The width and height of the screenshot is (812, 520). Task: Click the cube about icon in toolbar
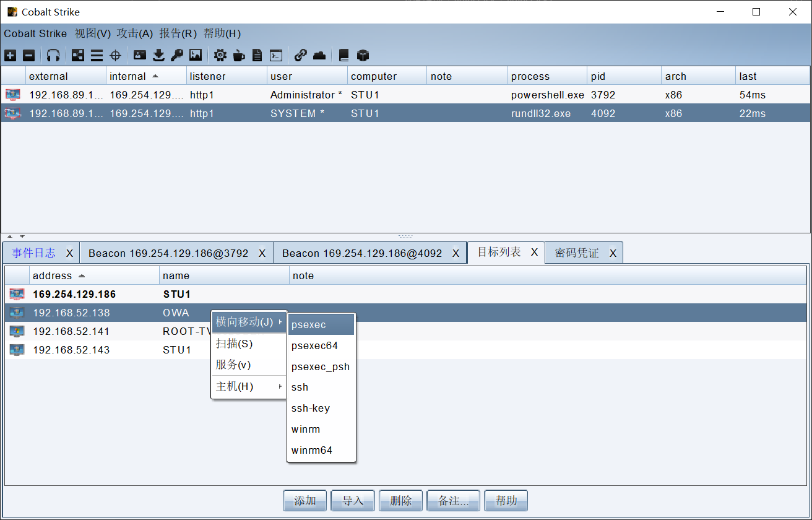(x=363, y=56)
